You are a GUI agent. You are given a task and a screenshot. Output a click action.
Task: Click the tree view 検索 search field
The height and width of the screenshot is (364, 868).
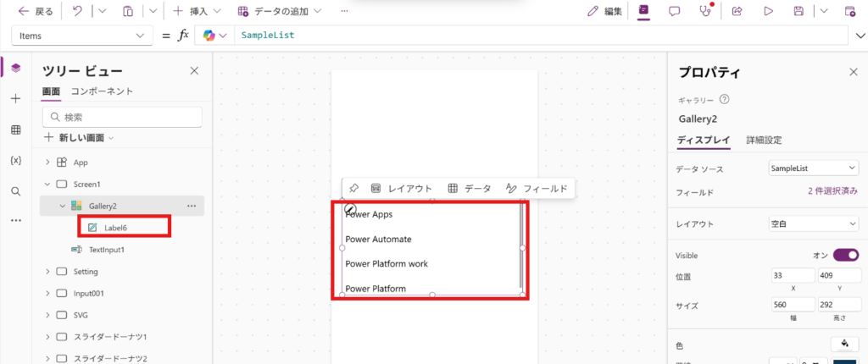(x=122, y=117)
